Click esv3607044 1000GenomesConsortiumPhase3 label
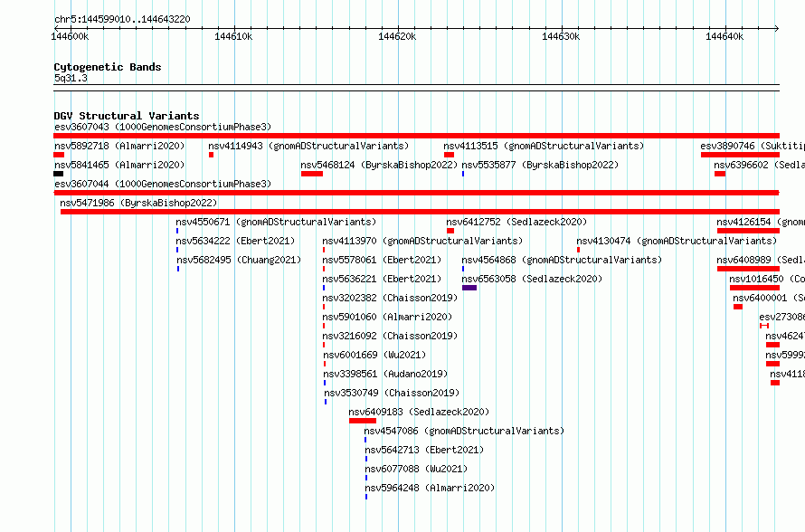The height and width of the screenshot is (532, 805). 163,184
